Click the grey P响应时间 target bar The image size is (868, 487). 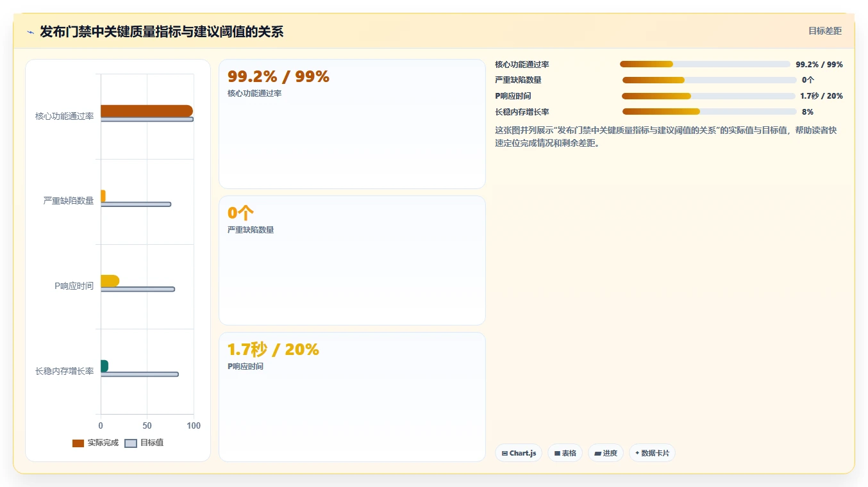(138, 289)
